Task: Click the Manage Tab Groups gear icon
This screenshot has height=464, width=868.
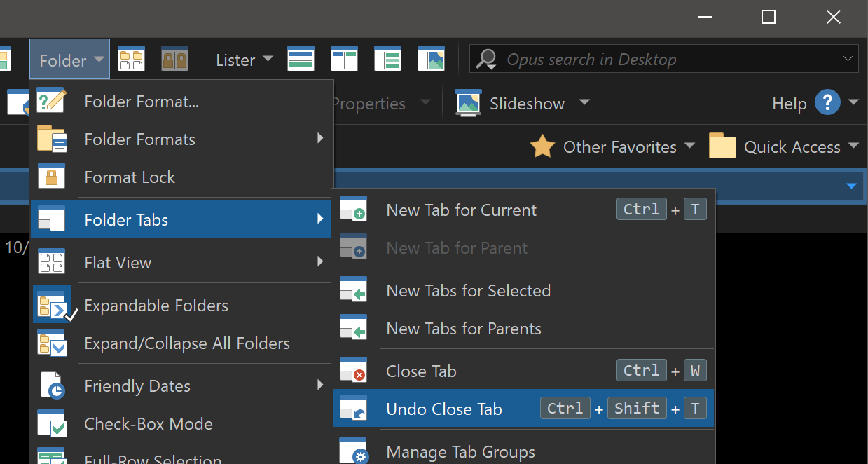Action: (x=353, y=451)
